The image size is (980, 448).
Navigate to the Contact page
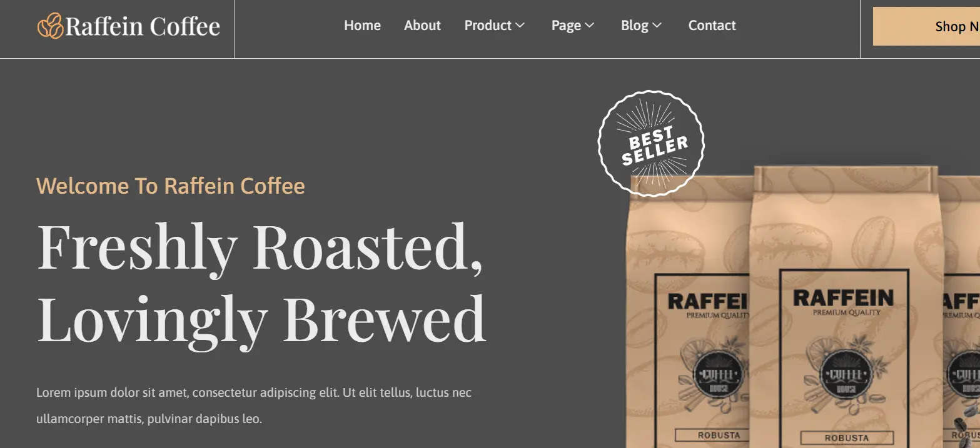(712, 26)
